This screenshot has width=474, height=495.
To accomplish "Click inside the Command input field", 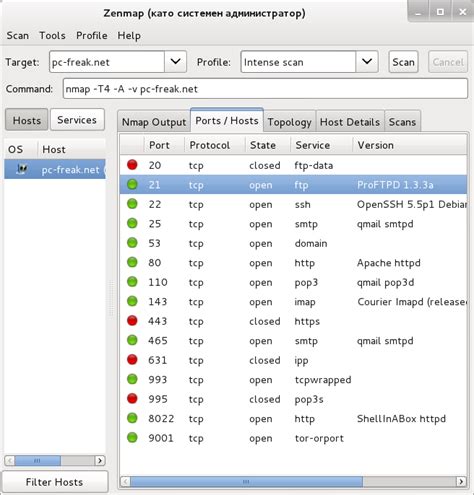I will [265, 89].
